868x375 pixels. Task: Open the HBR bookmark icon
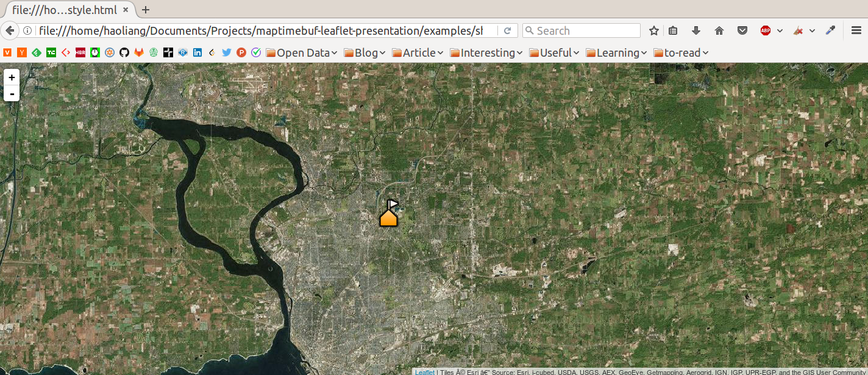(x=80, y=53)
